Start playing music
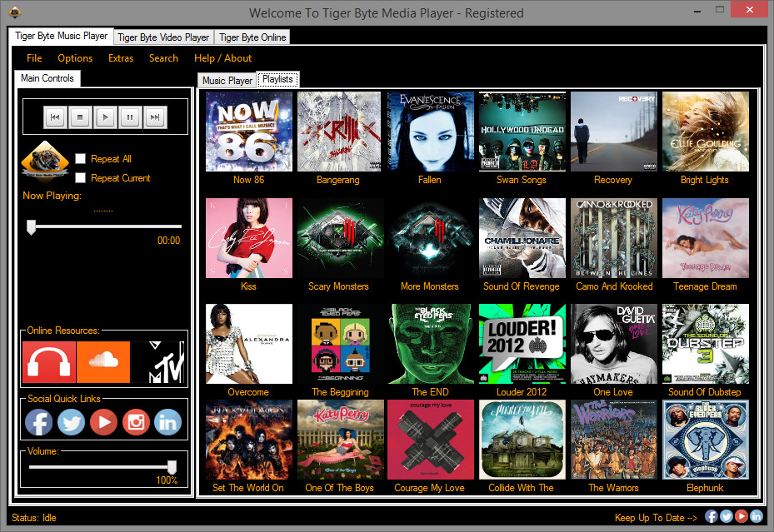 [105, 117]
